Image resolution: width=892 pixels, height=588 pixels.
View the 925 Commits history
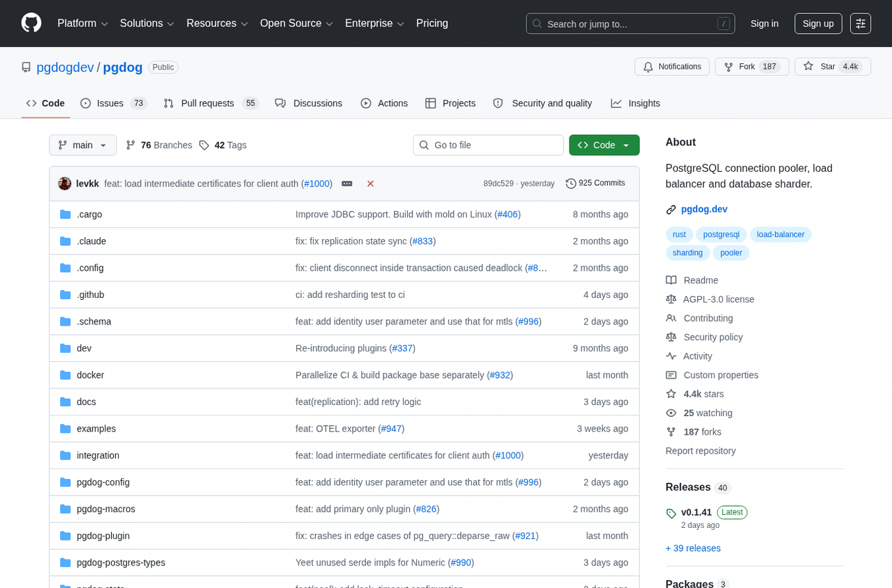pyautogui.click(x=595, y=183)
